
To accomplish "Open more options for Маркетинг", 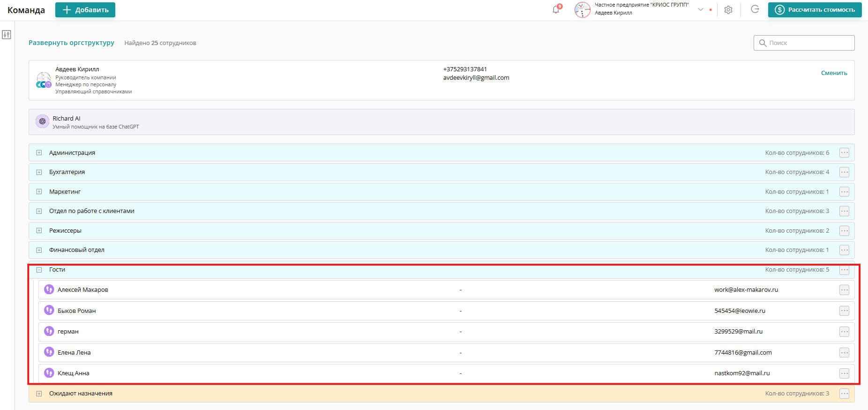I will point(845,191).
